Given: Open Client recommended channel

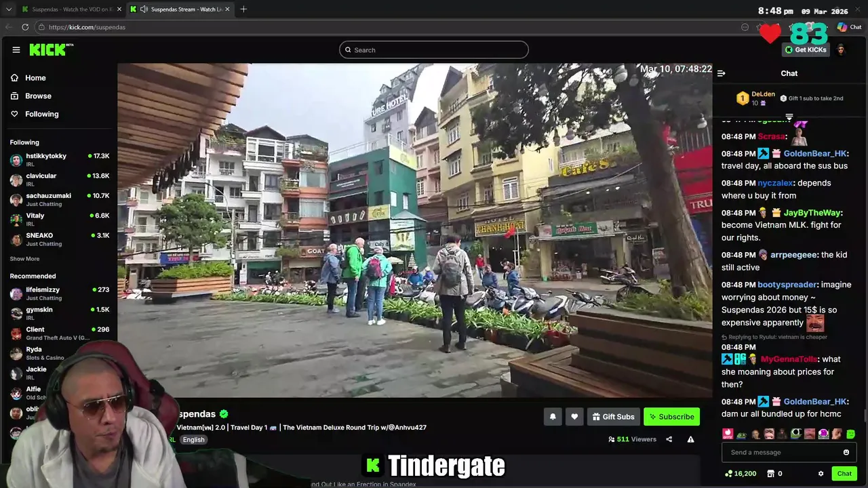Looking at the screenshot, I should (59, 333).
